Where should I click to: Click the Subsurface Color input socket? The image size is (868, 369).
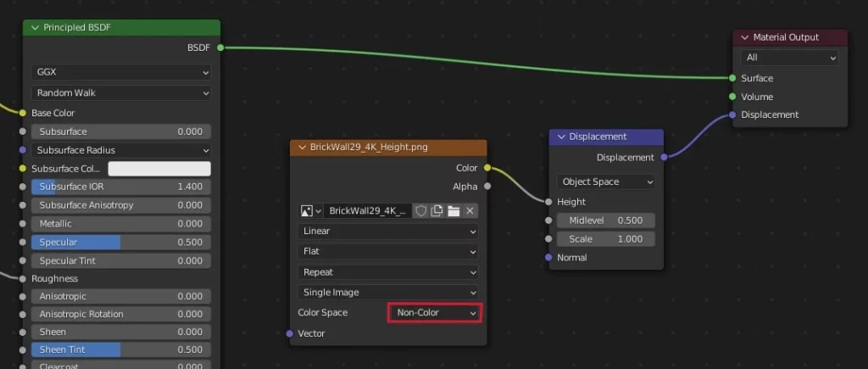23,169
